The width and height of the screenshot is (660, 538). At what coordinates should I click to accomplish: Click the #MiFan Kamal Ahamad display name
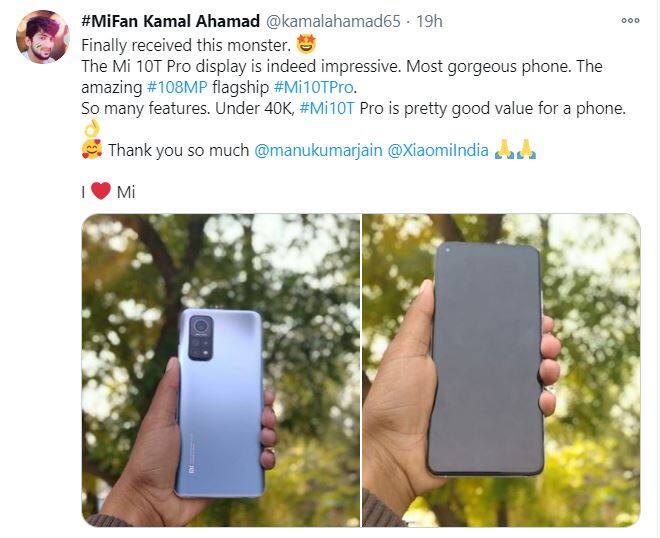pos(170,21)
